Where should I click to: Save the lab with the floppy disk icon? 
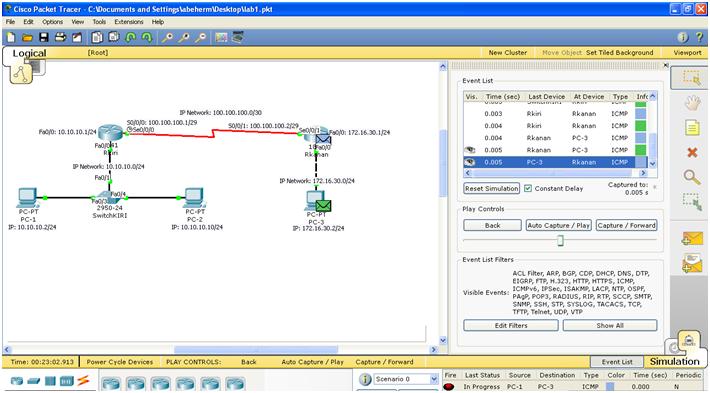point(43,38)
